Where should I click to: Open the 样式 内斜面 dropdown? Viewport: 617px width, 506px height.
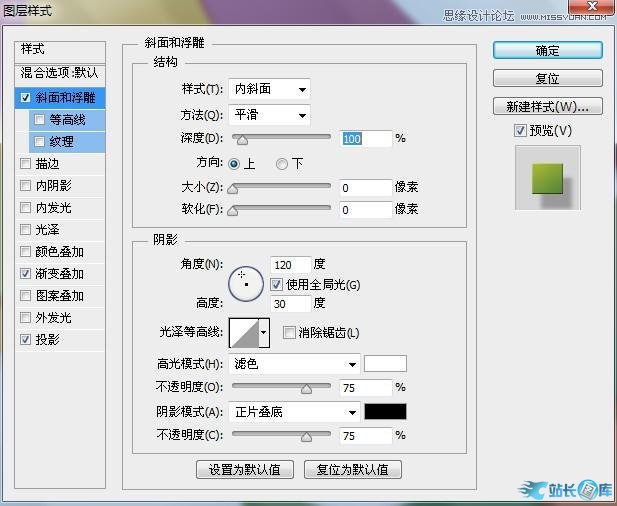point(269,89)
